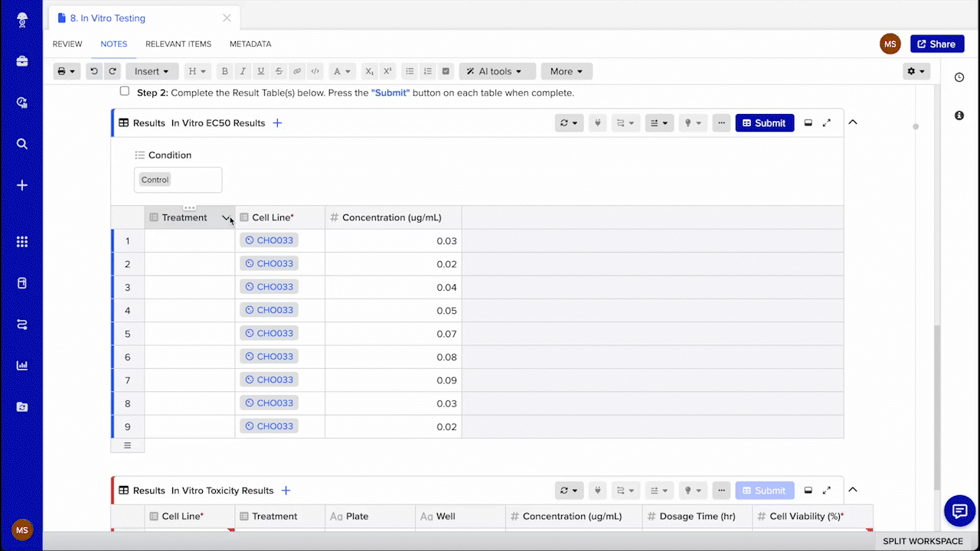Open the search icon in the left sidebar

point(22,144)
